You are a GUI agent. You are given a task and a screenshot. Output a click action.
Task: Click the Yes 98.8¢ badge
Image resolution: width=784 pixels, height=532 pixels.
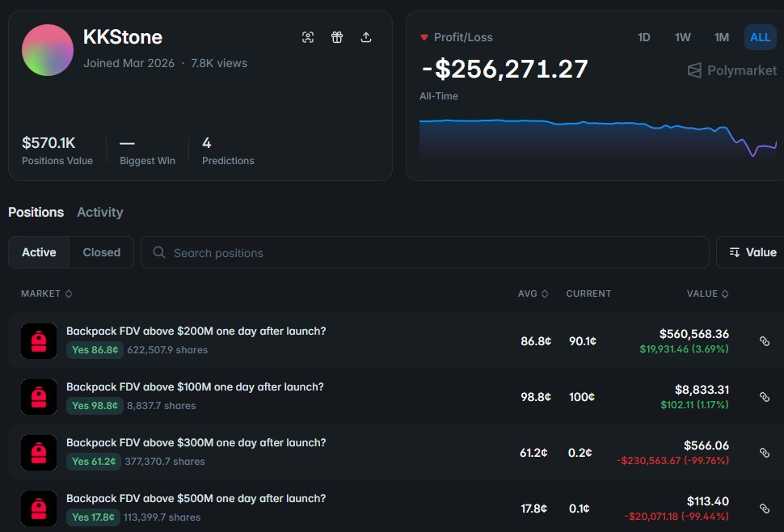click(95, 406)
